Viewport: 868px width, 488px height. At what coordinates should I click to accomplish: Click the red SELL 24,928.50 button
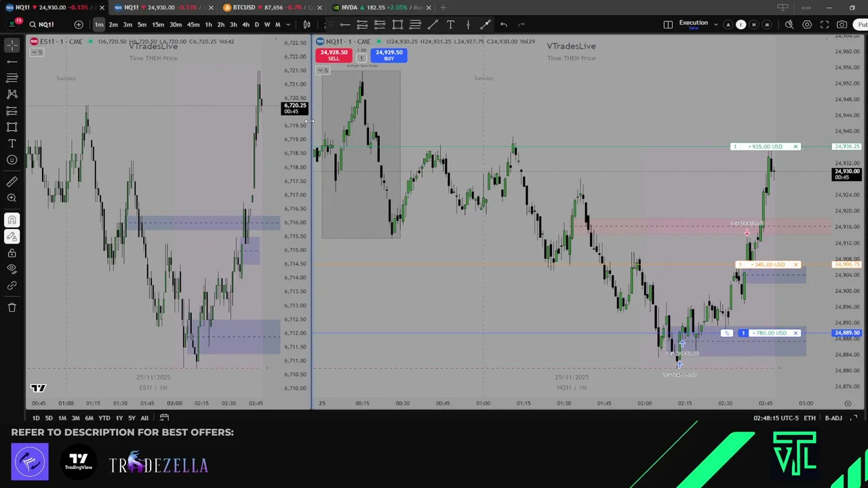click(x=334, y=56)
